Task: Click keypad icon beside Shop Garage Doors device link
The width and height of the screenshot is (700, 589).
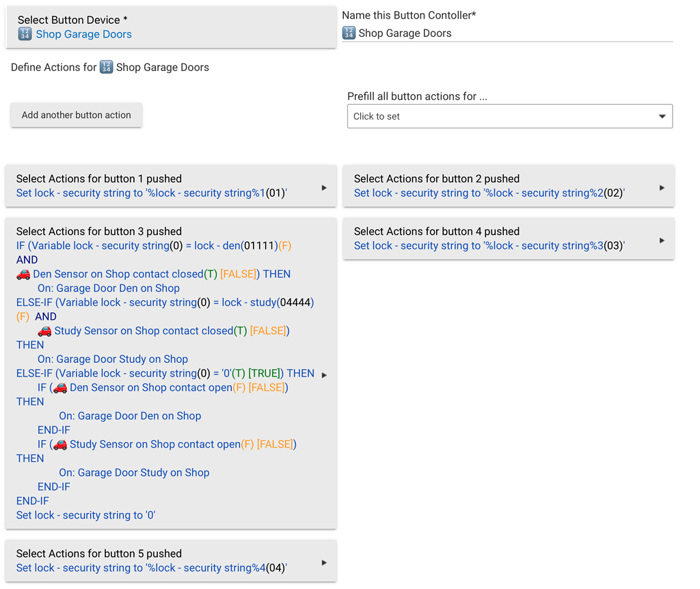Action: coord(25,34)
